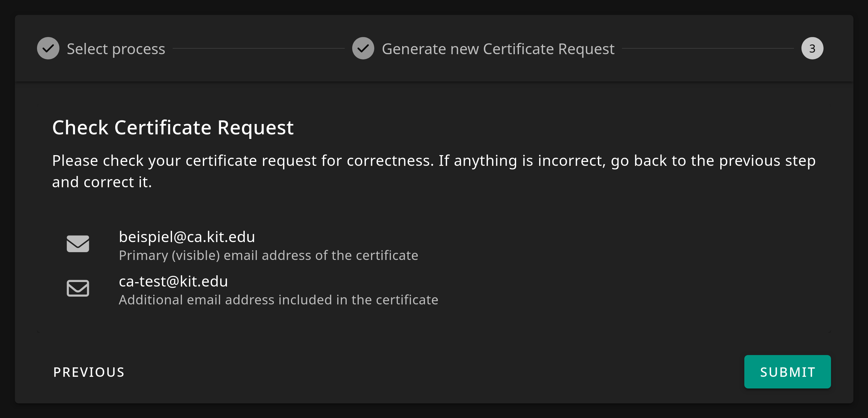This screenshot has width=868, height=418.
Task: Click the step 3 circle in the stepper
Action: [x=812, y=48]
